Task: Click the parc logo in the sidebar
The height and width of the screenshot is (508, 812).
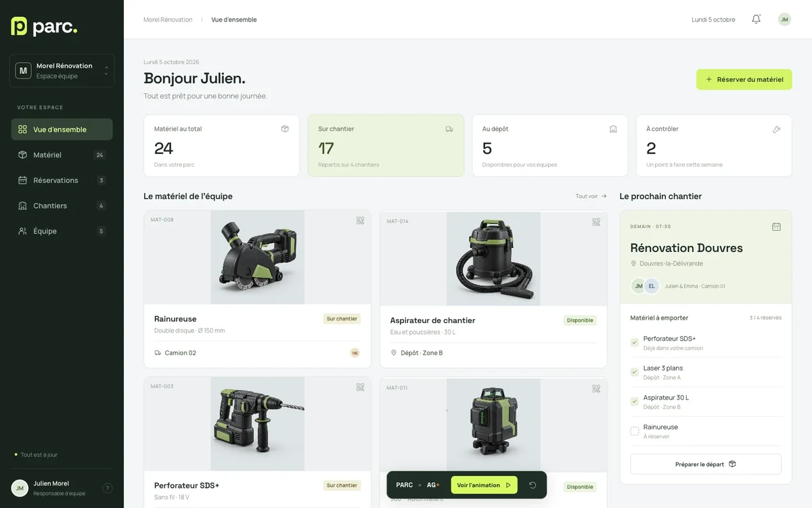Action: [x=45, y=26]
